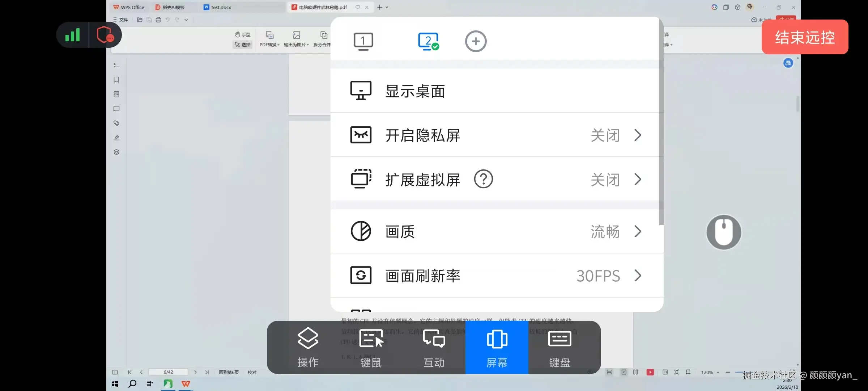Open PDF转换 dropdown in toolbar
The height and width of the screenshot is (391, 868).
[x=269, y=45]
